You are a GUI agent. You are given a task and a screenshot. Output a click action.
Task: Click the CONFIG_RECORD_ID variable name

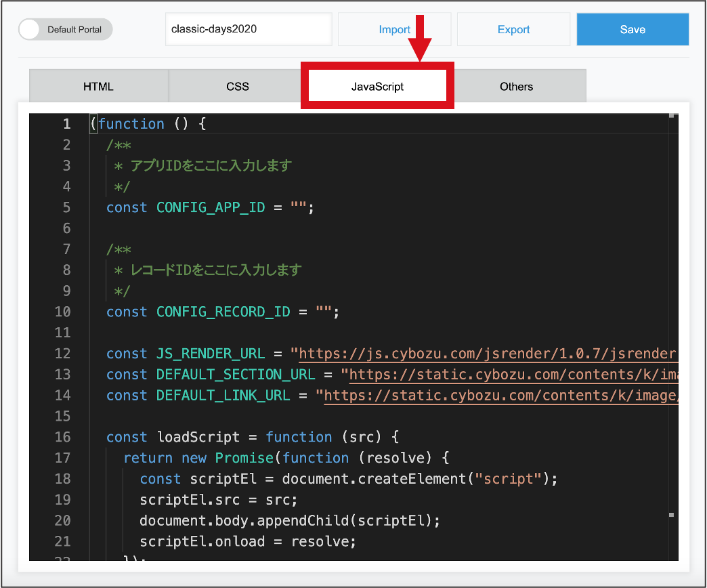223,312
